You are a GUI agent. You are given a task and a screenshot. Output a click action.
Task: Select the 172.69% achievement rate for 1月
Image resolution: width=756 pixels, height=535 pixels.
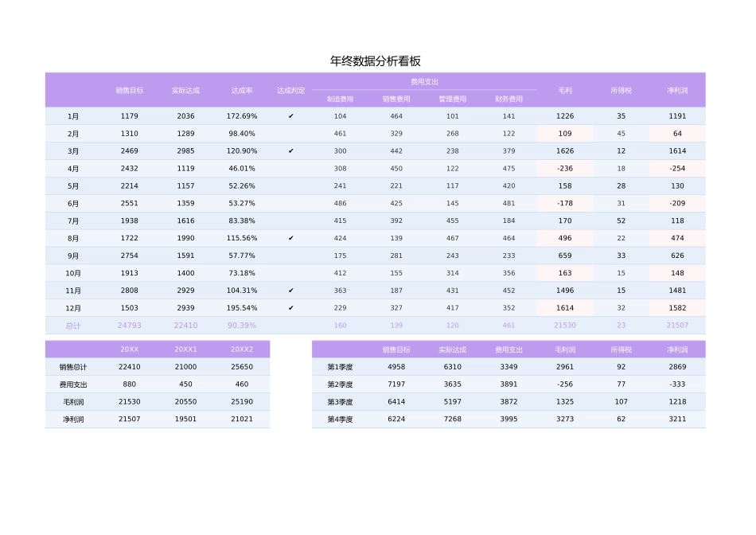241,115
